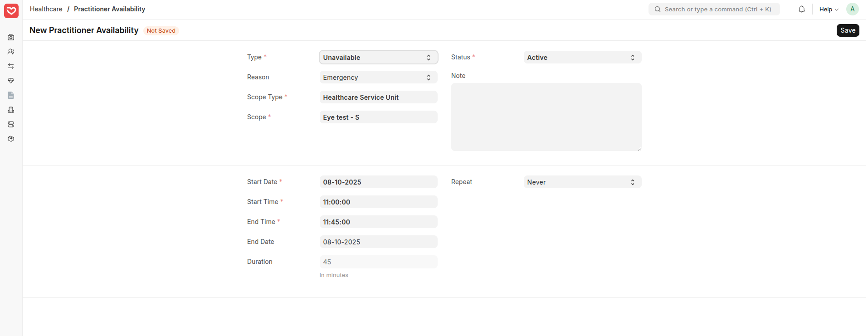Open the heartbeat sidebar icon
The width and height of the screenshot is (868, 336).
(x=11, y=81)
